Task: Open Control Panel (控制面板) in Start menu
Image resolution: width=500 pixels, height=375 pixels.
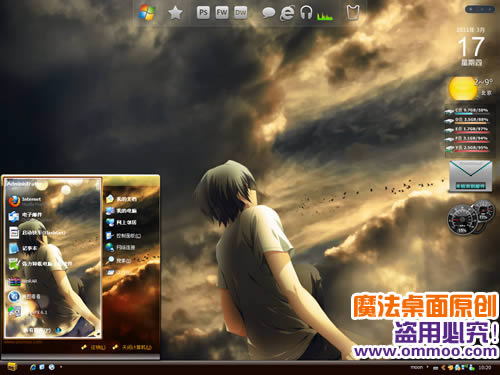Action: click(x=123, y=235)
